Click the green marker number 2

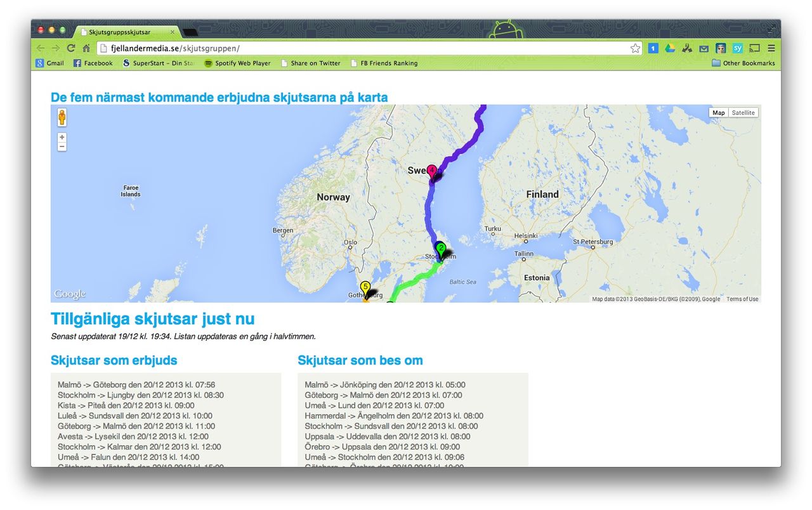tap(441, 250)
